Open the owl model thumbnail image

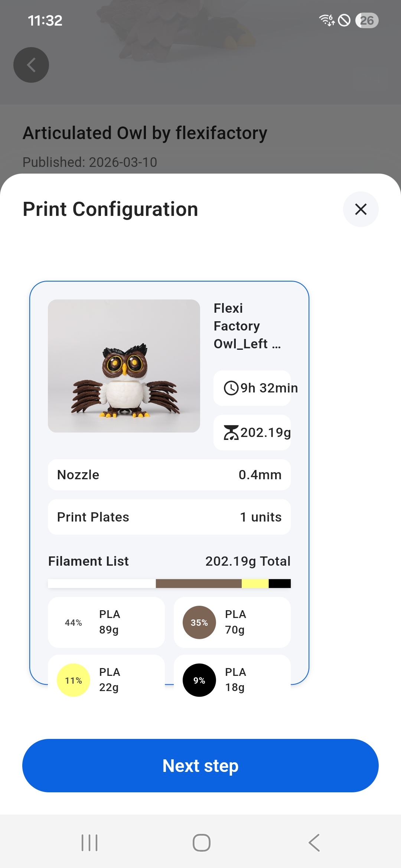124,366
